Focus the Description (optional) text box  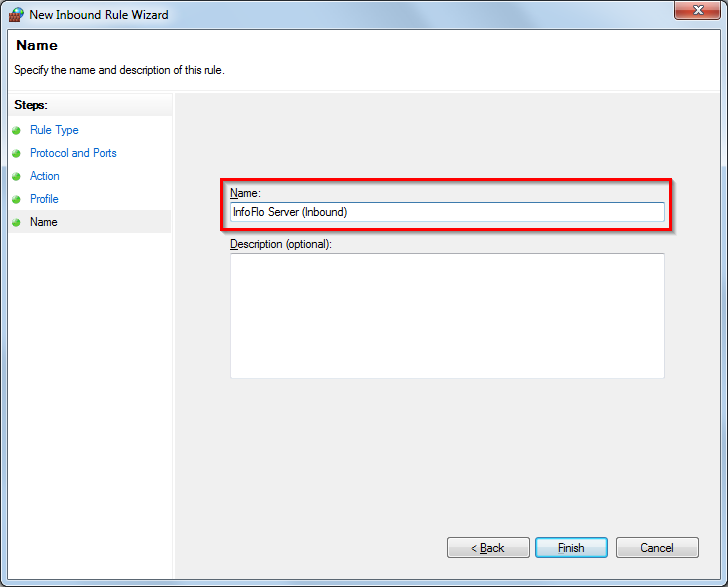tap(447, 316)
